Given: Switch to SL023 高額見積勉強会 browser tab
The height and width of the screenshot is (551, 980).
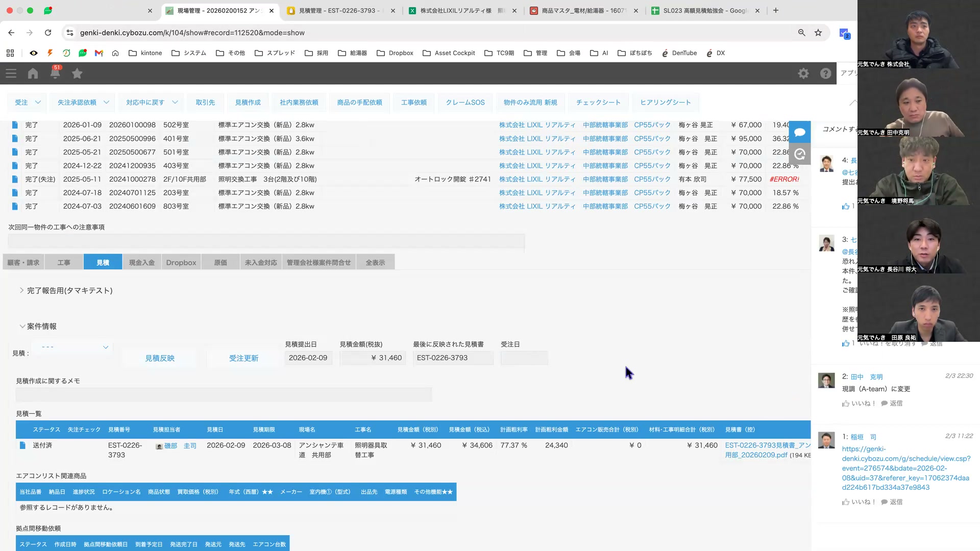Looking at the screenshot, I should point(704,10).
